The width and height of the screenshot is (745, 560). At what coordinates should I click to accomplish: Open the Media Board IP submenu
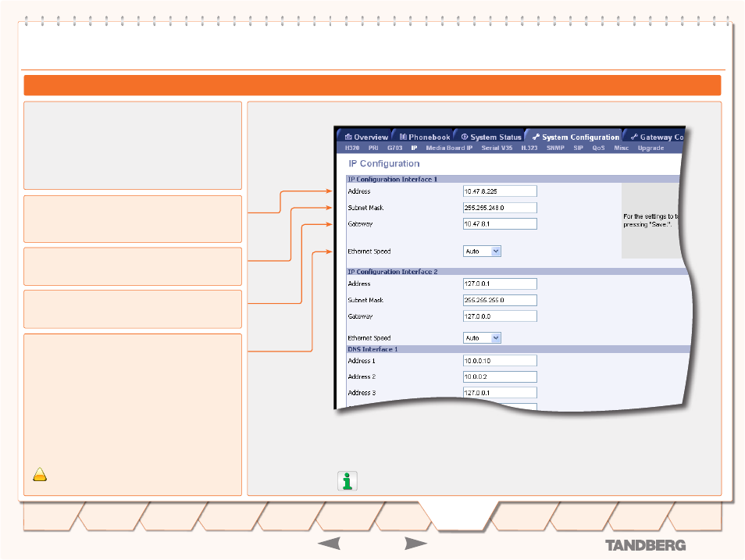[449, 148]
